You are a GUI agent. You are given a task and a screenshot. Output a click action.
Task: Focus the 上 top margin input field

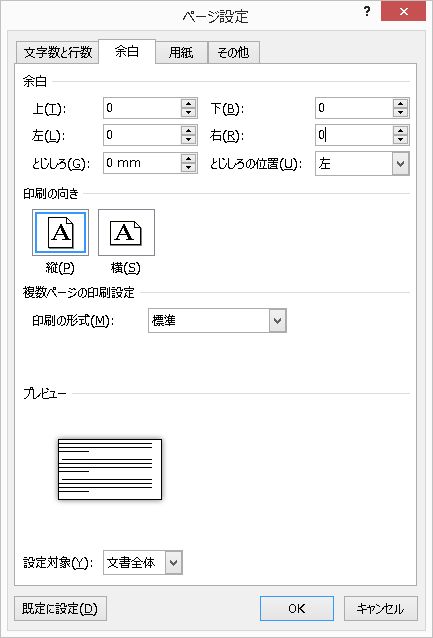tap(142, 108)
